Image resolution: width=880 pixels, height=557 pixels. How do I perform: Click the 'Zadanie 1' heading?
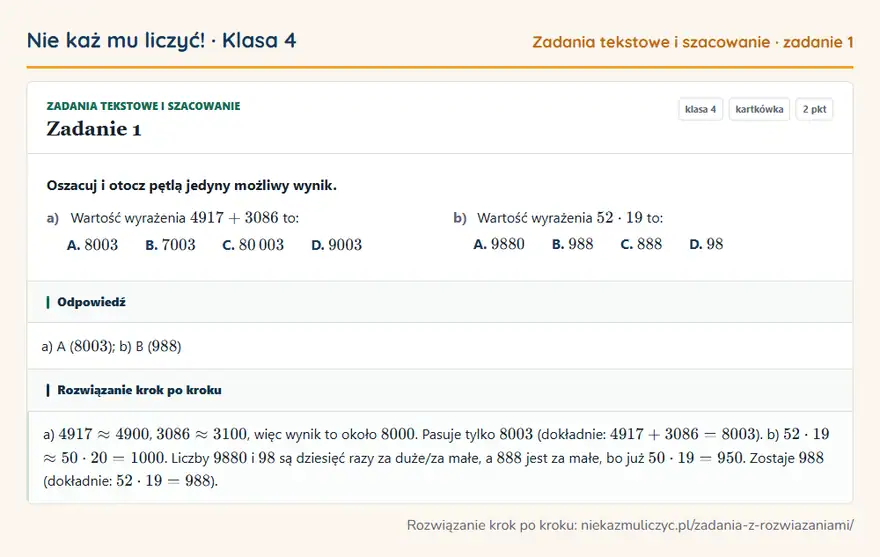coord(94,129)
